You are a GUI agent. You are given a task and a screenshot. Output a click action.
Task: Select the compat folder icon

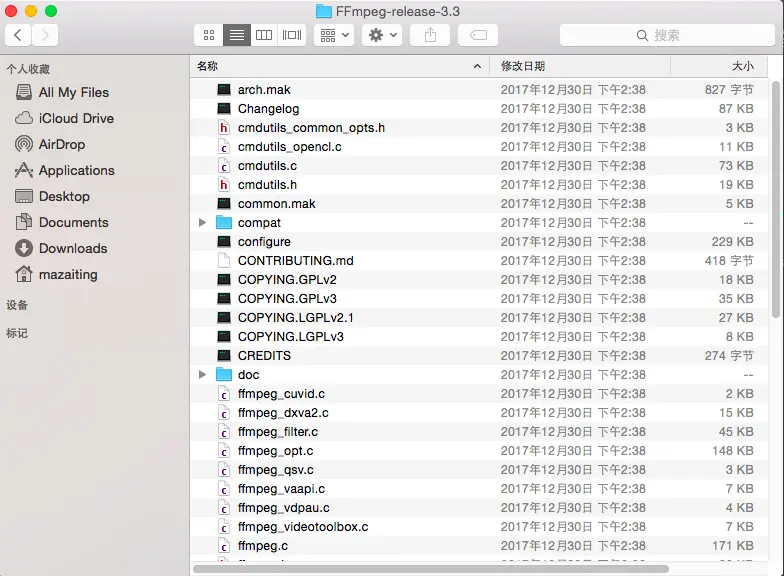click(x=224, y=222)
